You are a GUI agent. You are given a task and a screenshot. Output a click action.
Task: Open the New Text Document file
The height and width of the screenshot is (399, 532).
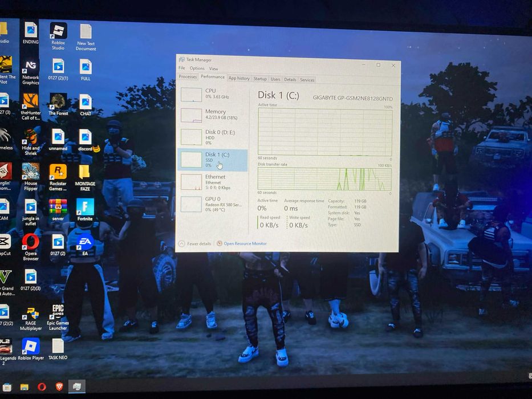[86, 37]
